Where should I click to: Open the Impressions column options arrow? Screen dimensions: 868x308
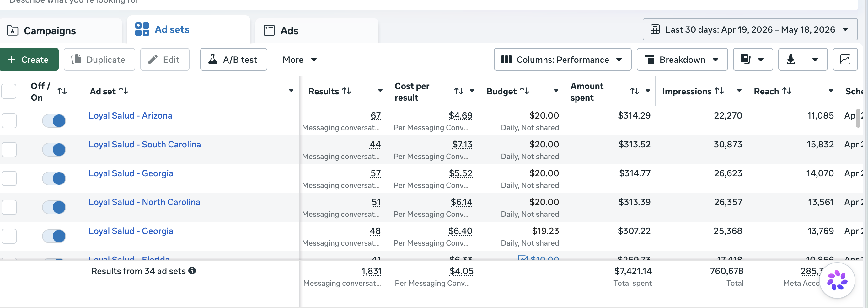tap(739, 91)
